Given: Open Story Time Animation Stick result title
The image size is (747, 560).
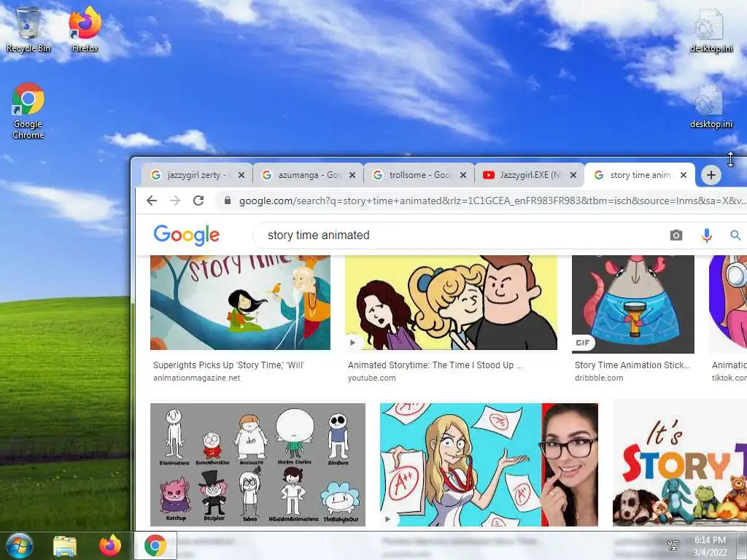Looking at the screenshot, I should click(632, 365).
